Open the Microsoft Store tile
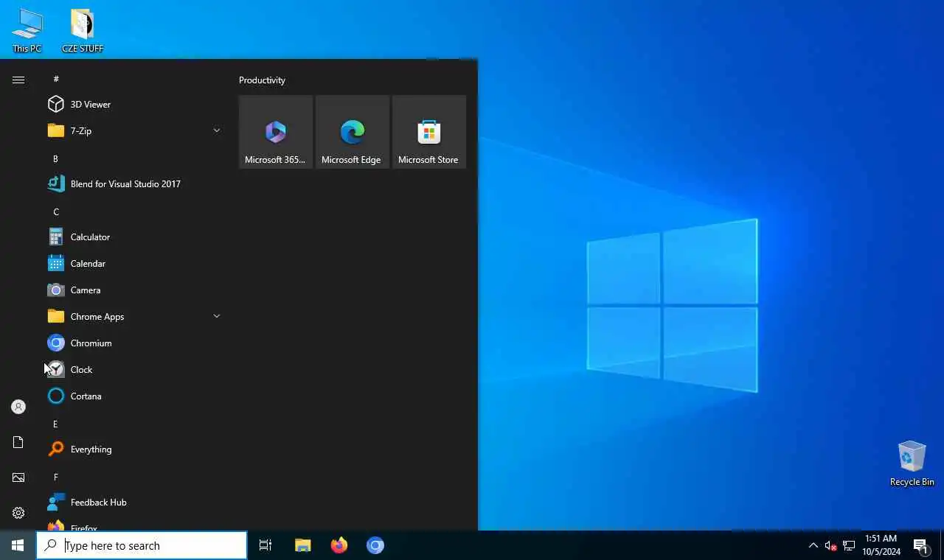944x560 pixels. tap(429, 132)
